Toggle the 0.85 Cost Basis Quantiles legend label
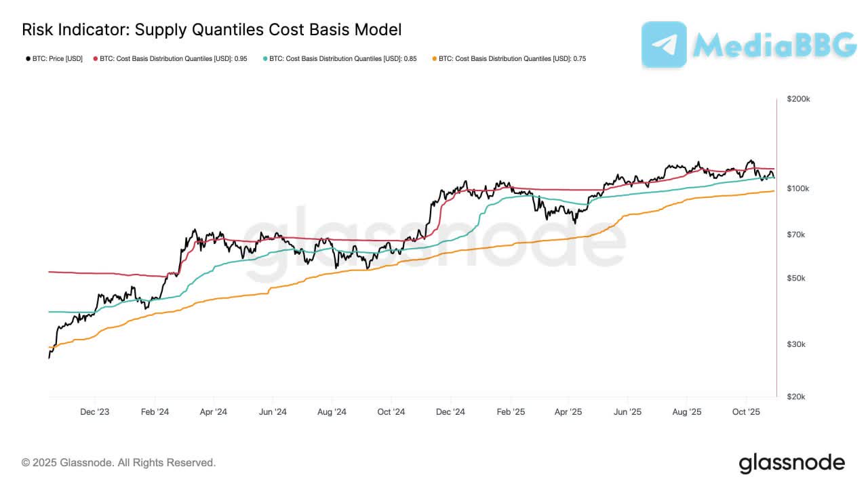 tap(342, 59)
